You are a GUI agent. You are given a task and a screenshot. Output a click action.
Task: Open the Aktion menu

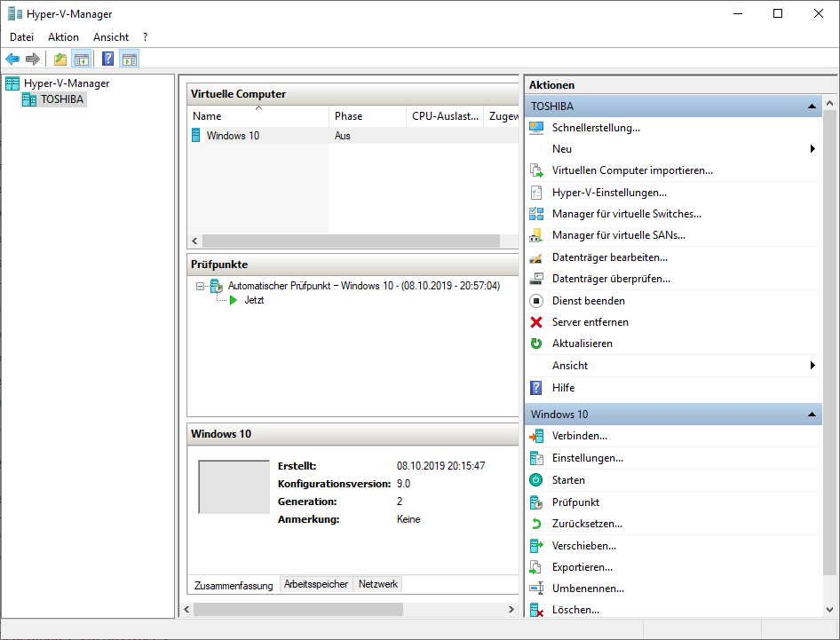tap(63, 37)
